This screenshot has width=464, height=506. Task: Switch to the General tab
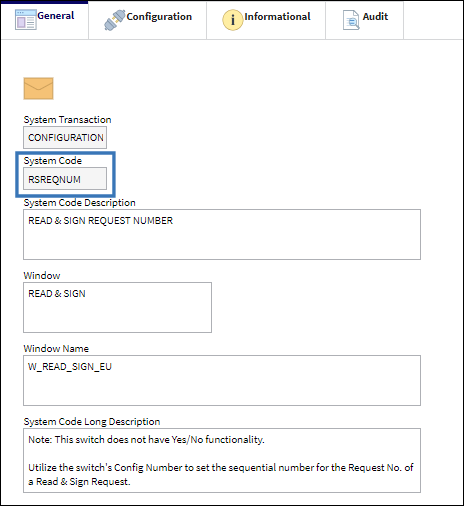45,20
